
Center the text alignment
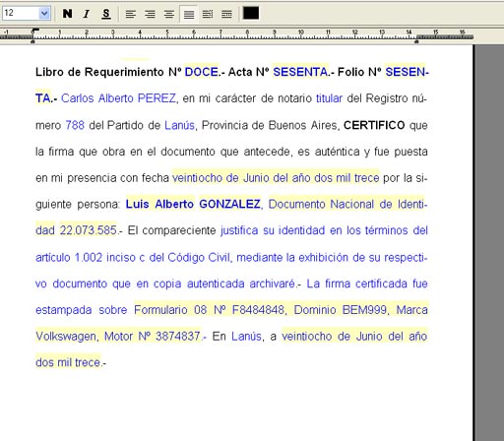pos(169,14)
